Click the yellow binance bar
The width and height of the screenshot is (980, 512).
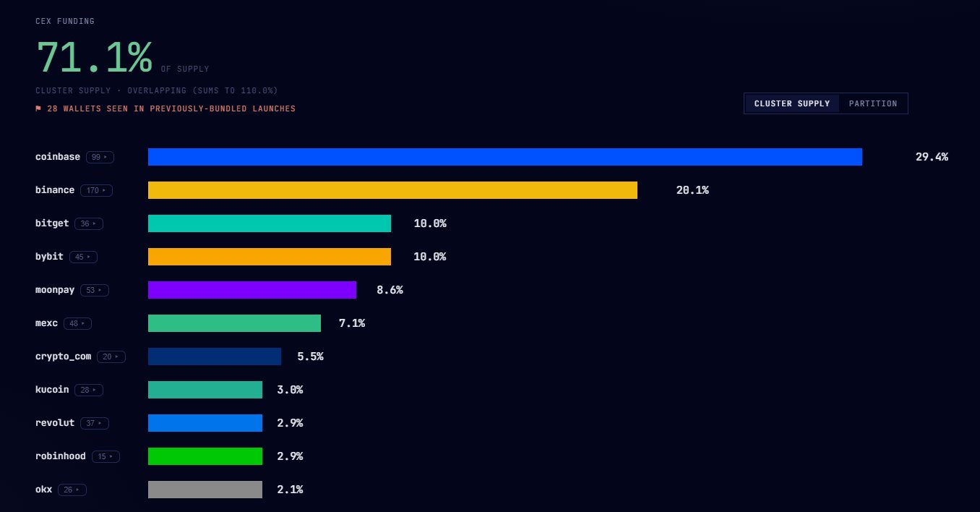click(x=392, y=190)
